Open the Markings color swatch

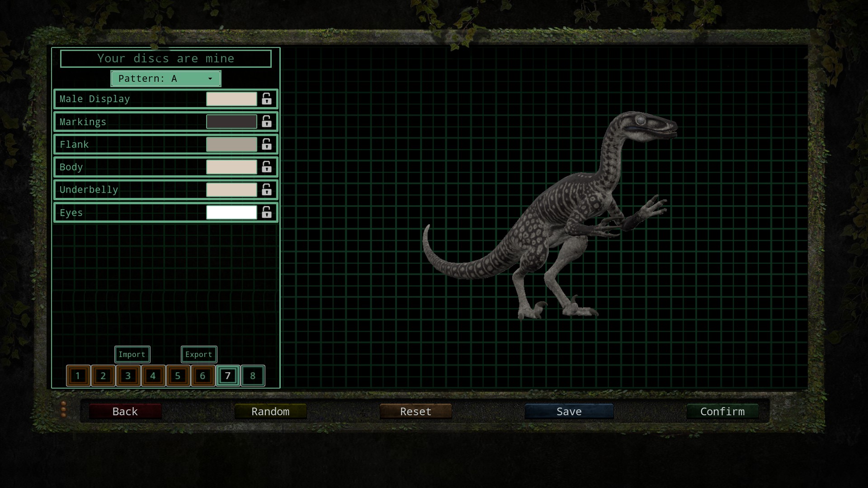coord(231,122)
